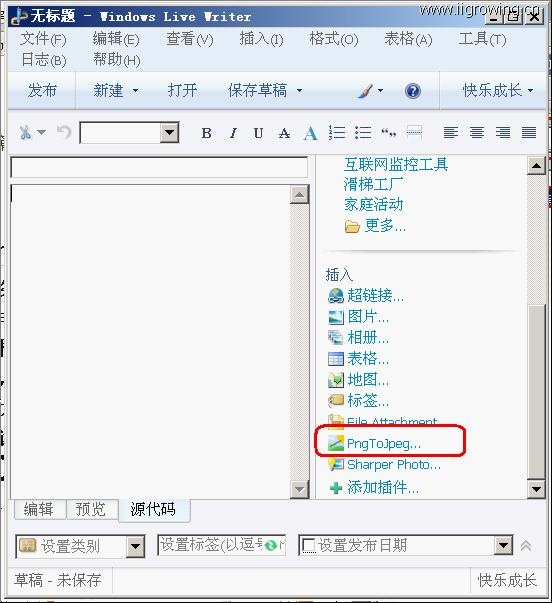Open the 表格(A) menu
Viewport: 552px width, 603px height.
(408, 39)
